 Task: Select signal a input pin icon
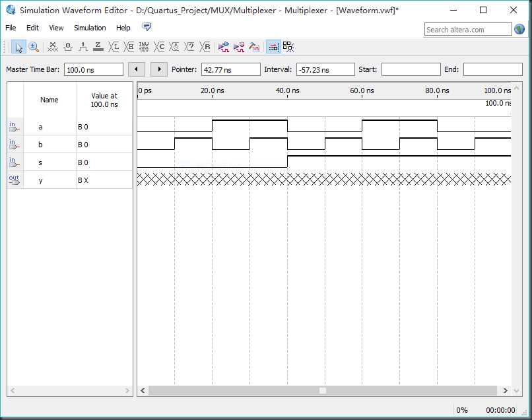click(x=15, y=127)
